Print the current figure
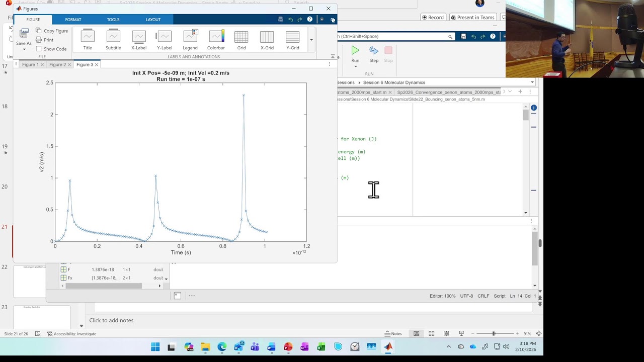Screen dimensions: 644x362 45,40
